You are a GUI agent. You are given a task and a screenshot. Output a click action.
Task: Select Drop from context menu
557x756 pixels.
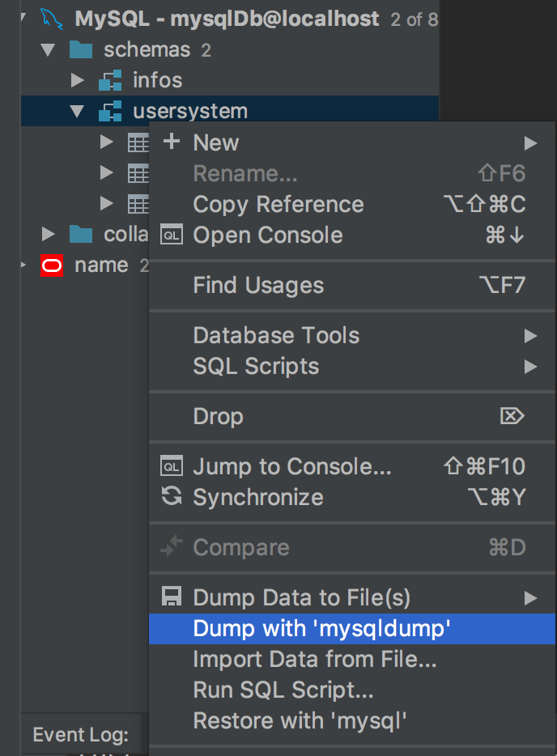(352, 417)
